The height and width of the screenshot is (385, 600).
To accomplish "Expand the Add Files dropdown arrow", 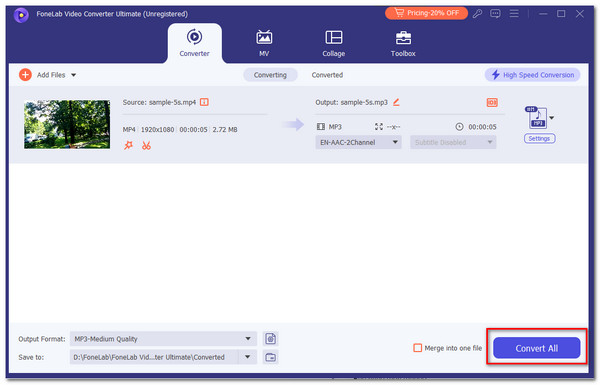I will (x=73, y=75).
